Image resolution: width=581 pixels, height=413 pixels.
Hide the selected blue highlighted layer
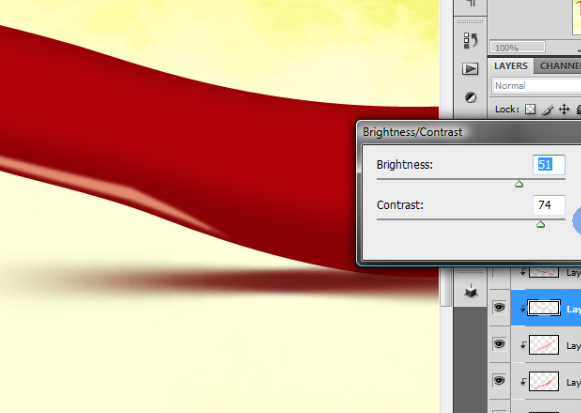tap(499, 307)
